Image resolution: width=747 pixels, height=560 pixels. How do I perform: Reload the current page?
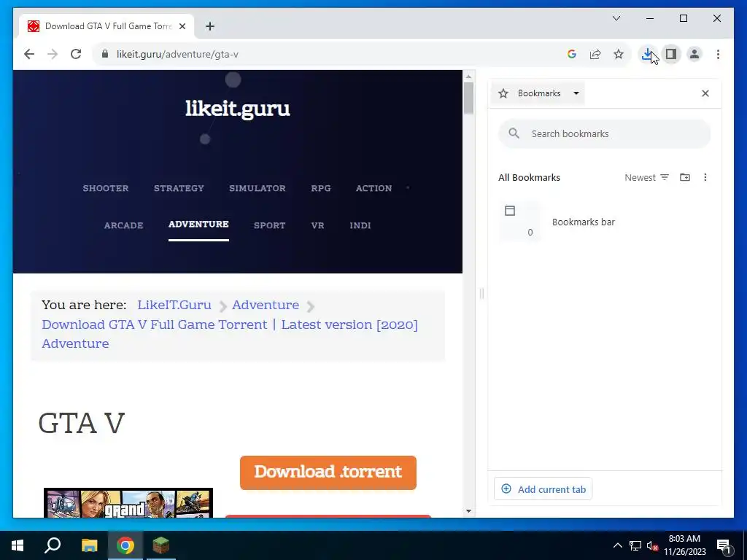pyautogui.click(x=76, y=54)
